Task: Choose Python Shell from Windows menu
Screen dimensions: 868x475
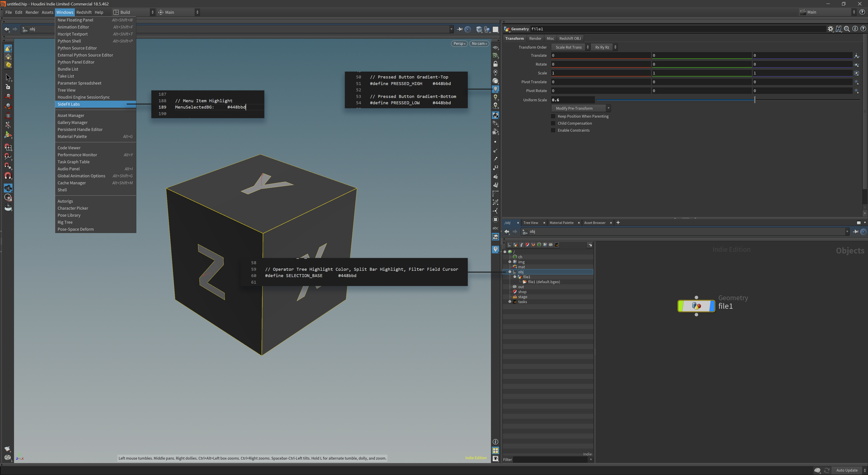Action: point(95,41)
